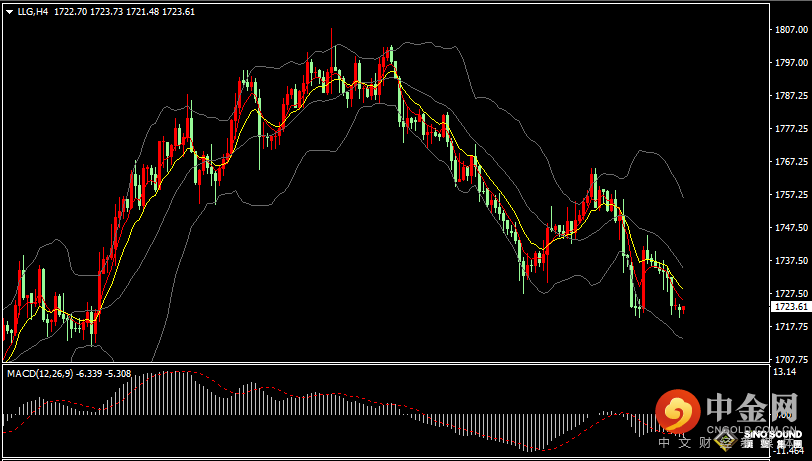This screenshot has height=461, width=812.
Task: Click the MACD(12,26,9) indicator label
Action: [39, 373]
